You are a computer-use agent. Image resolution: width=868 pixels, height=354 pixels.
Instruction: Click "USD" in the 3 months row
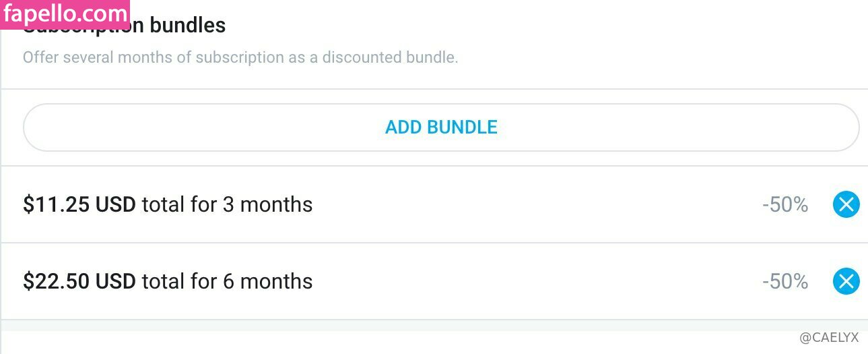point(116,204)
